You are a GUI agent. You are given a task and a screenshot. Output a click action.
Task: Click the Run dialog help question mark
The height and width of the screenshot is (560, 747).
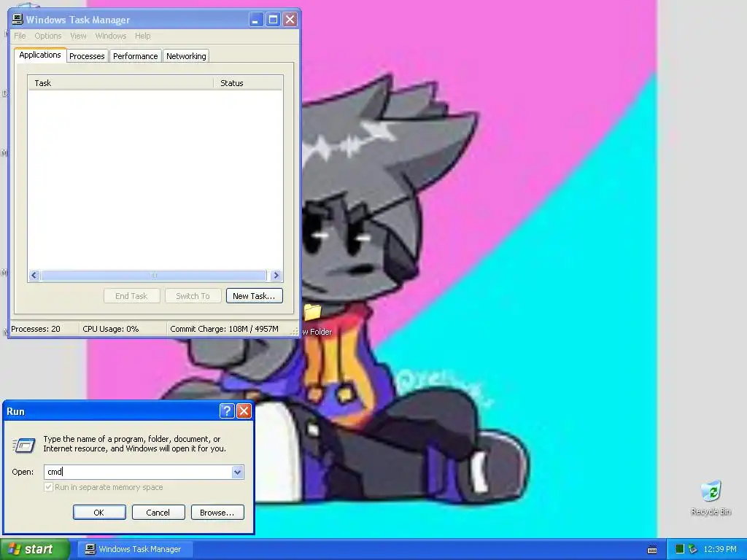point(227,411)
